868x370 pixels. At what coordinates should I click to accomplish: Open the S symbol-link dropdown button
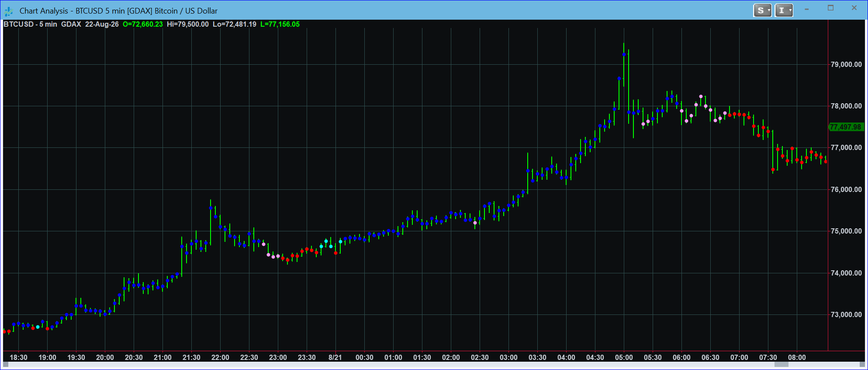tap(762, 10)
